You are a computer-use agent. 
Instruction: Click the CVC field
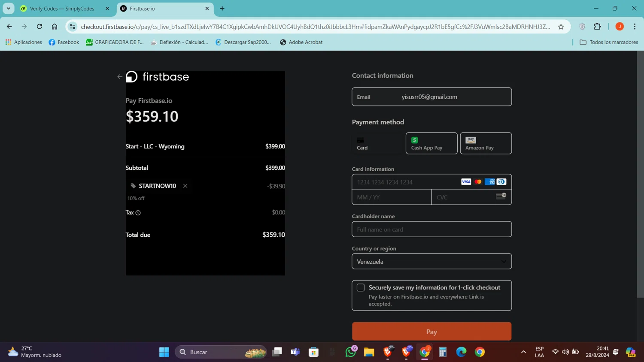(x=471, y=197)
